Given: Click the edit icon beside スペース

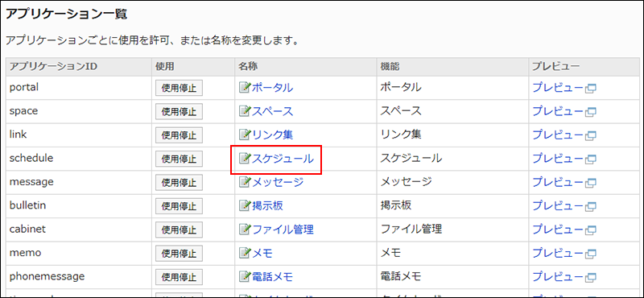Looking at the screenshot, I should 245,111.
